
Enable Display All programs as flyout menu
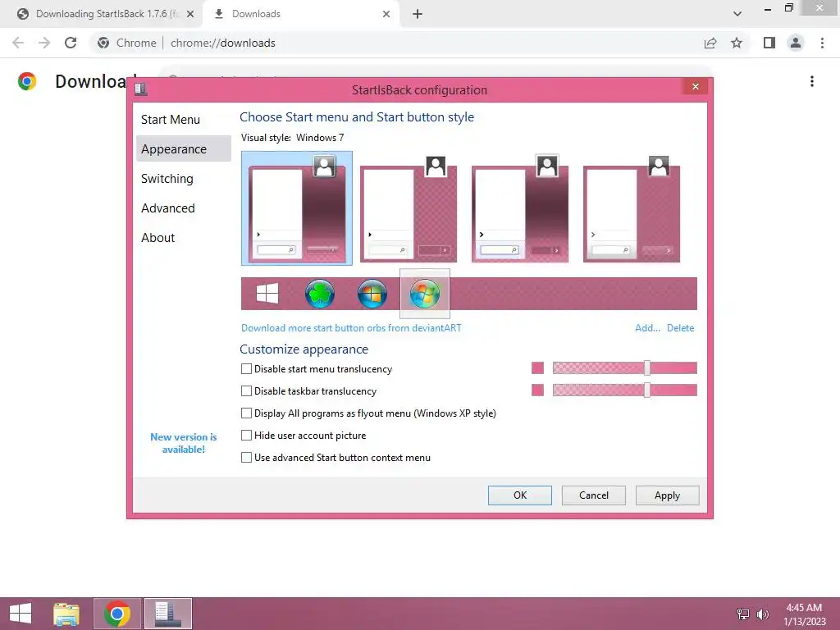pos(246,413)
